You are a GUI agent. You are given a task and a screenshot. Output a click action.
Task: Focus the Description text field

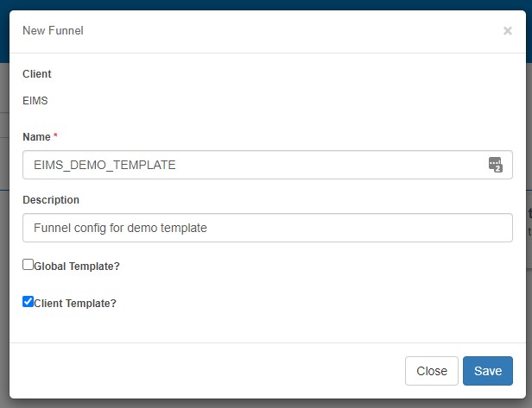point(268,228)
